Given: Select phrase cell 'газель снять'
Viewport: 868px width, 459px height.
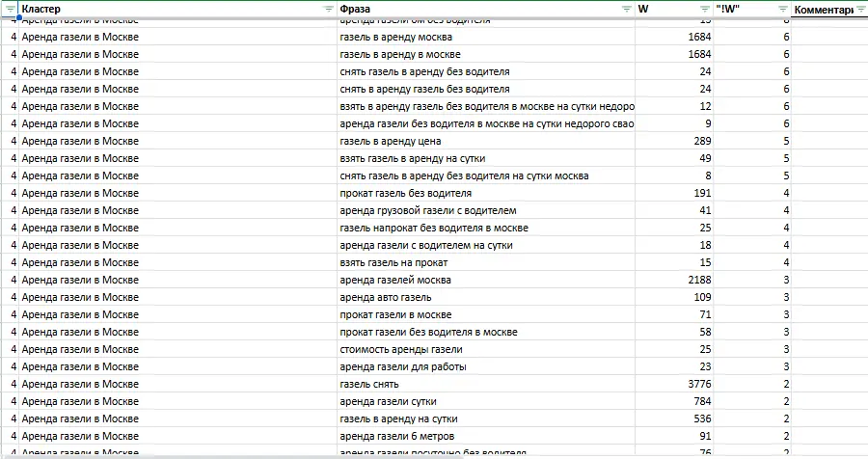Looking at the screenshot, I should coord(485,384).
